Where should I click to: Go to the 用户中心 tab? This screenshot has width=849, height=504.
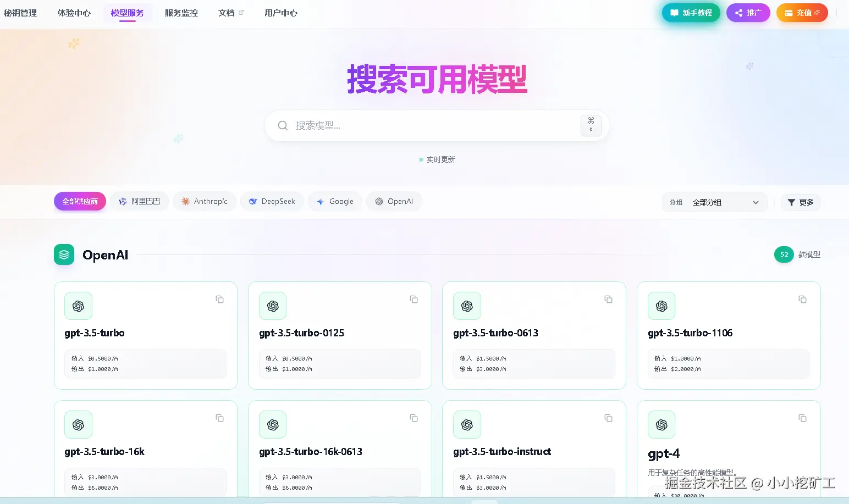281,13
